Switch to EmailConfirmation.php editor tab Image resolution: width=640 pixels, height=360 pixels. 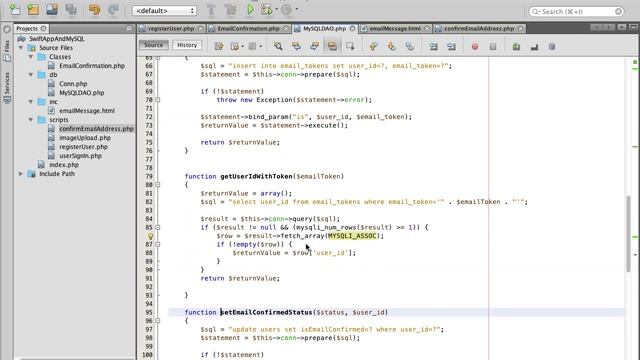pos(249,29)
